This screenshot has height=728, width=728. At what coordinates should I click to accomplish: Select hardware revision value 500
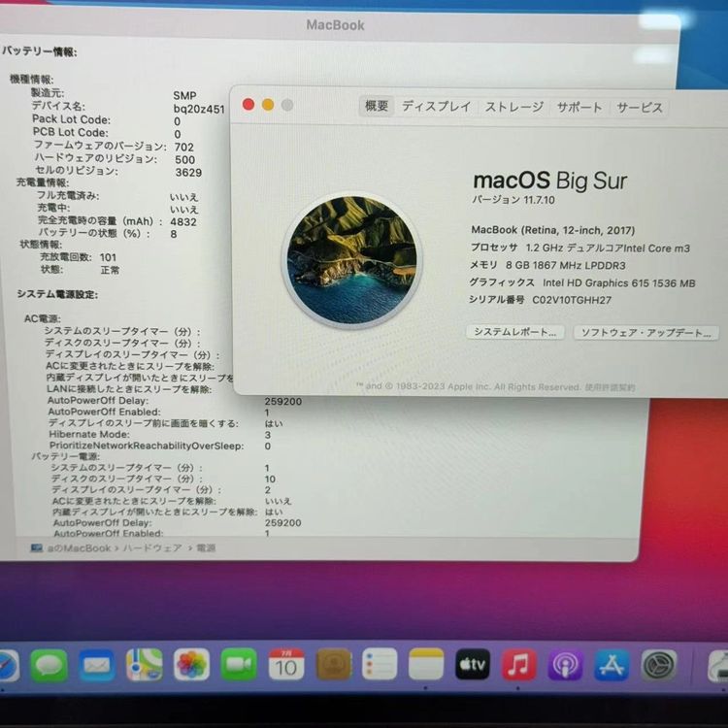tap(184, 160)
